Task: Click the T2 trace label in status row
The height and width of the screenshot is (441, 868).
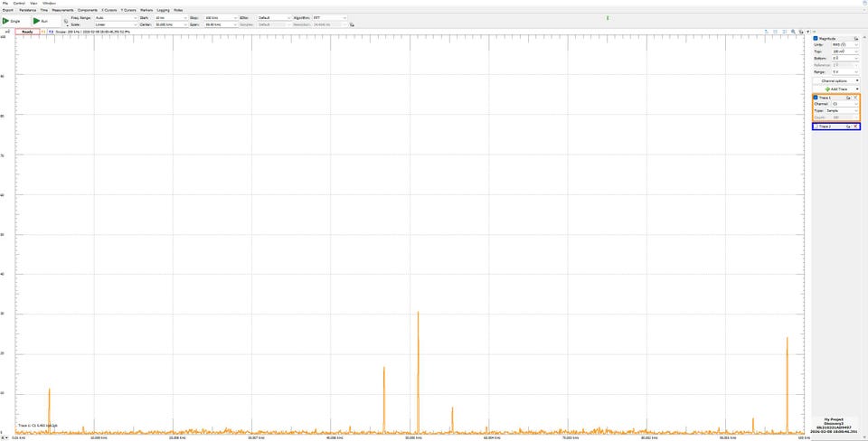Action: pos(51,33)
